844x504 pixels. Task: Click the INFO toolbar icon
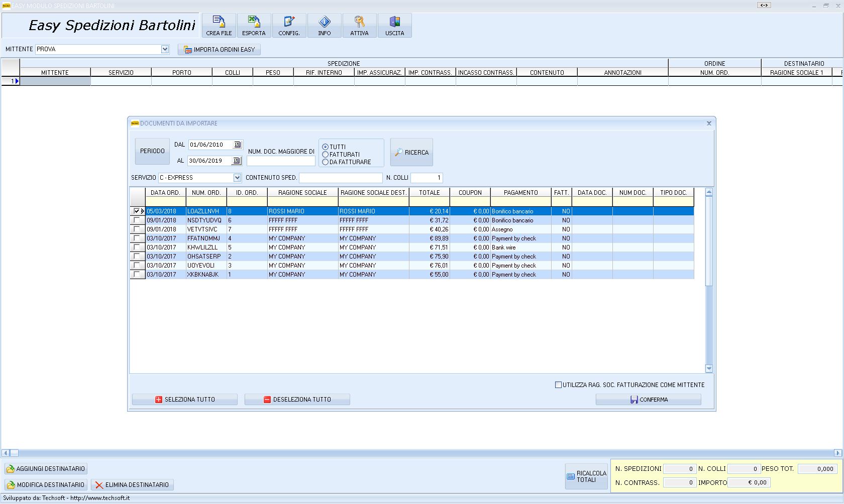pos(325,25)
